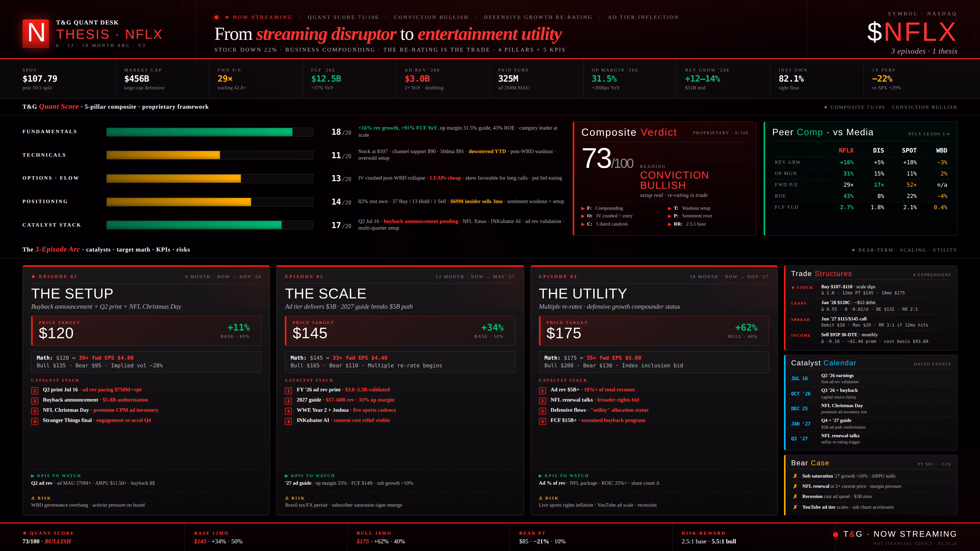Click the FWD P/E value 29×
The height and width of the screenshot is (551, 980).
[x=225, y=79]
